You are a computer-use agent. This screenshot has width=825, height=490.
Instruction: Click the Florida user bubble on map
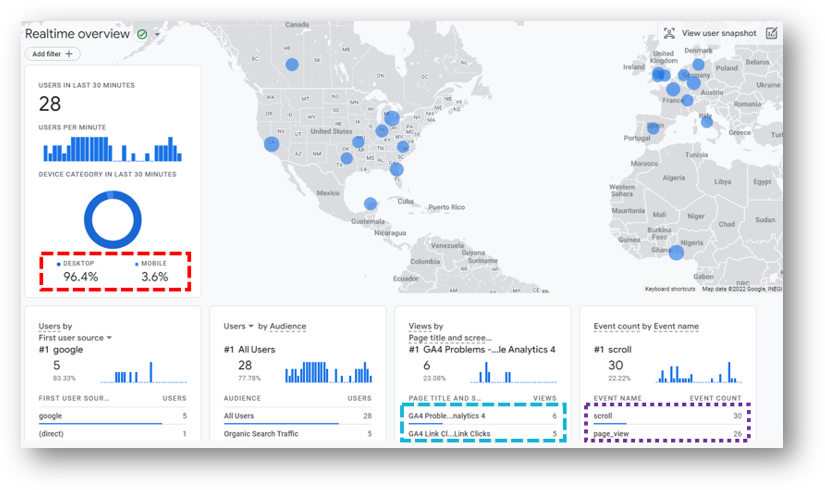point(397,169)
